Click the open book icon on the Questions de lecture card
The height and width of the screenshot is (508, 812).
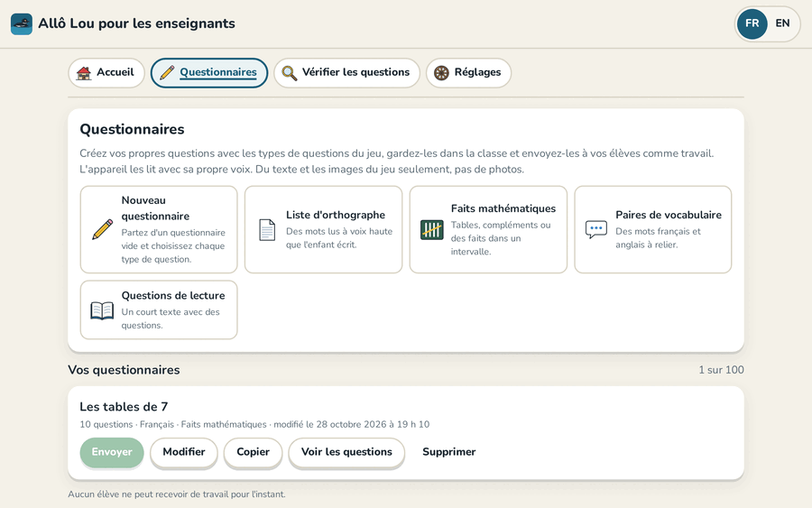pyautogui.click(x=102, y=310)
